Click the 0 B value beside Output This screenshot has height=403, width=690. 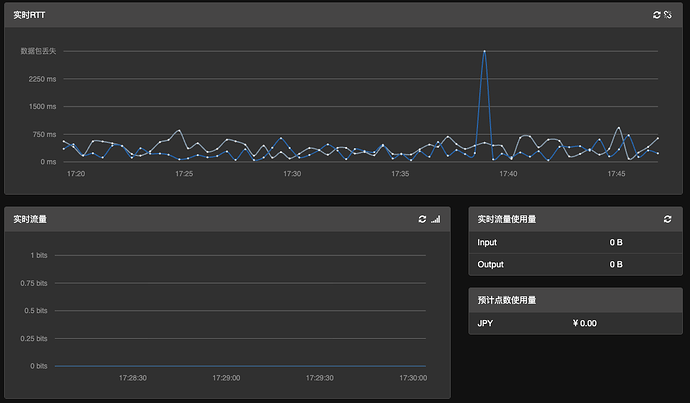[616, 264]
